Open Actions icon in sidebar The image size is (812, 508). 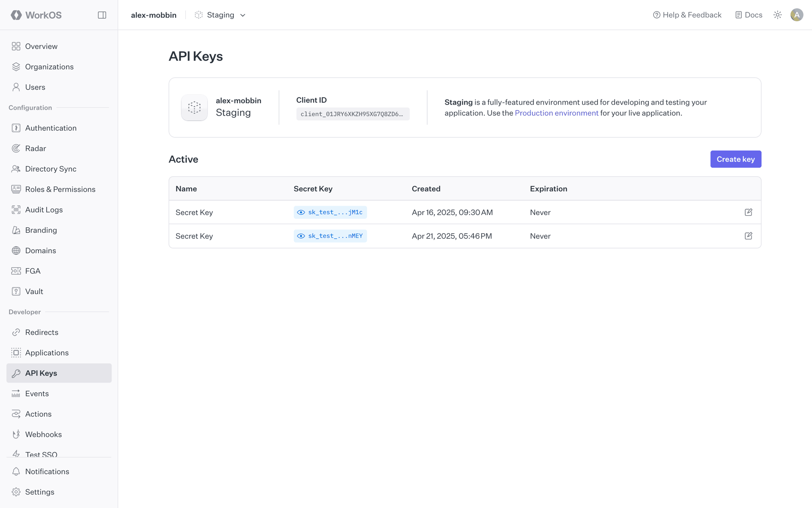16,414
